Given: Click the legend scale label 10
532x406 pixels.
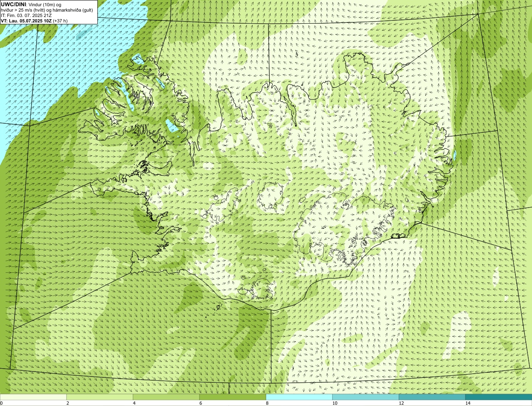Looking at the screenshot, I should pos(335,403).
